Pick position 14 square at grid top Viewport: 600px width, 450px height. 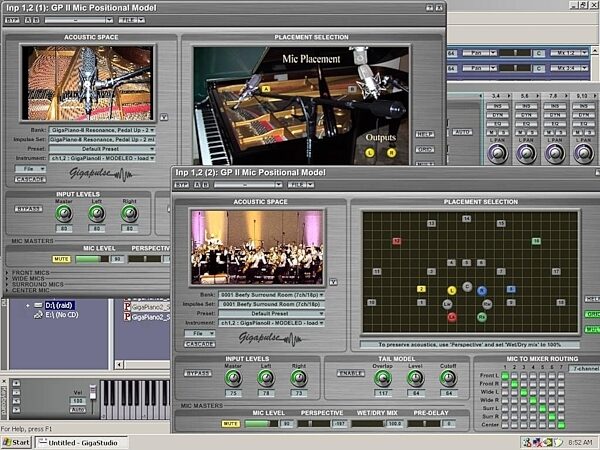(466, 218)
